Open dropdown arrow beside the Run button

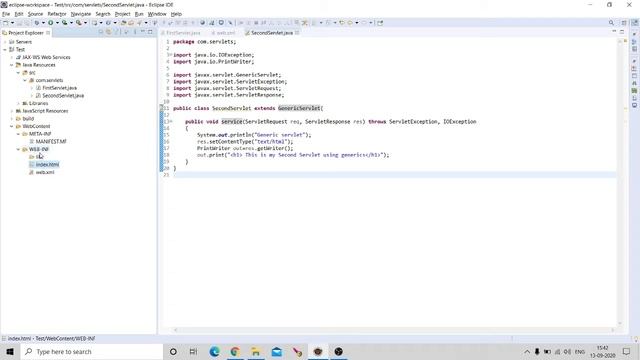(57, 23)
